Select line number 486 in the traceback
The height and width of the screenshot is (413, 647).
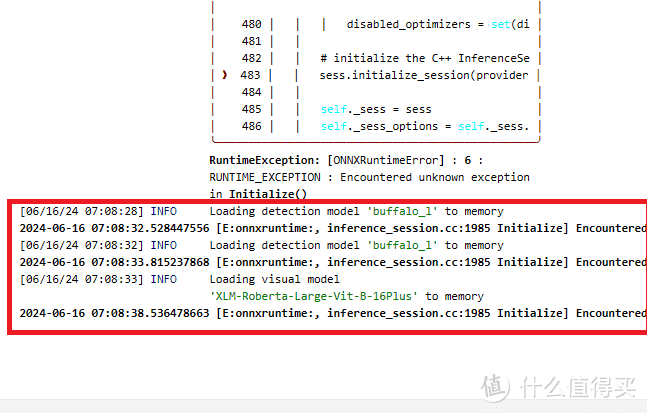(x=251, y=126)
